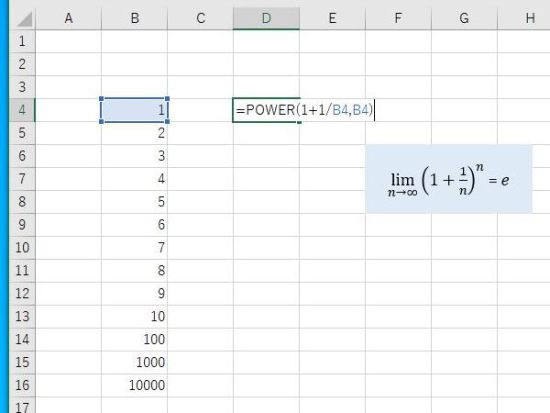Viewport: 550px width, 413px height.
Task: Select cell B8 with value 5
Action: click(x=134, y=202)
